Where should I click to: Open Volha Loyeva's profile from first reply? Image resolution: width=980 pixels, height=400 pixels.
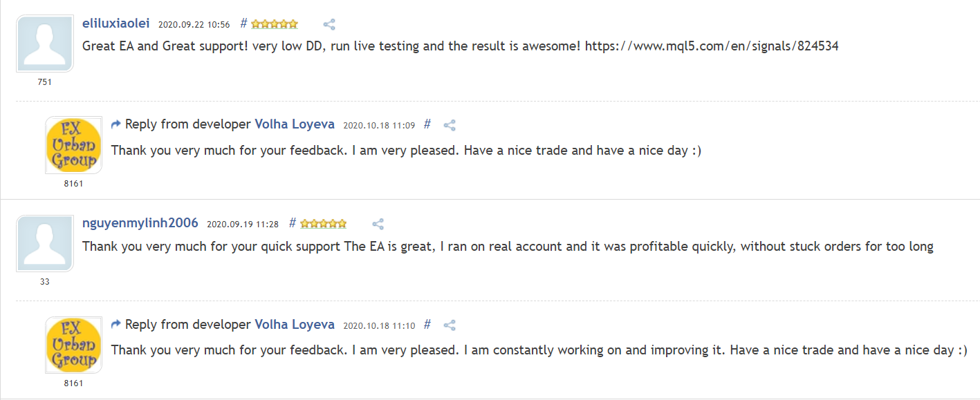click(x=295, y=124)
